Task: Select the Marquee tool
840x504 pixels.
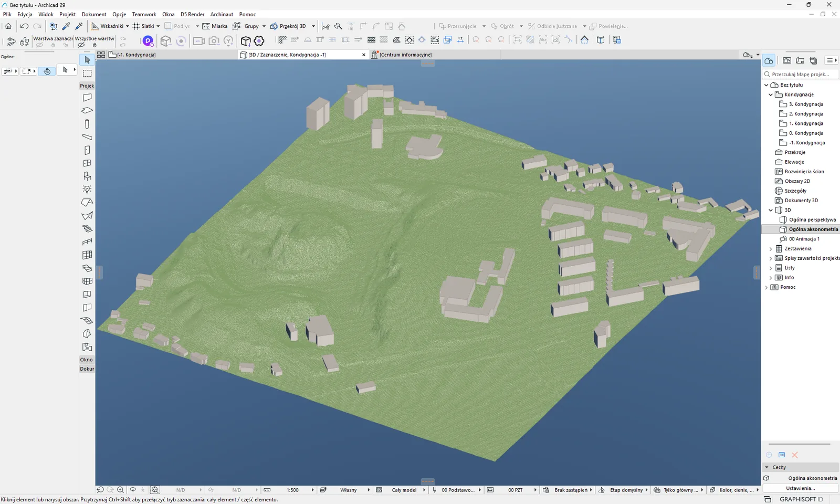Action: tap(87, 73)
